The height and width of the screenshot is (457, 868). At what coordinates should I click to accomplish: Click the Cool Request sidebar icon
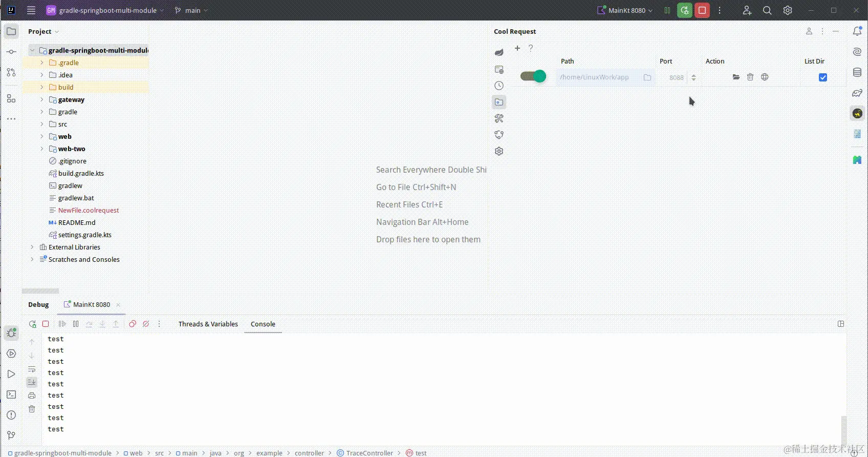(x=857, y=113)
